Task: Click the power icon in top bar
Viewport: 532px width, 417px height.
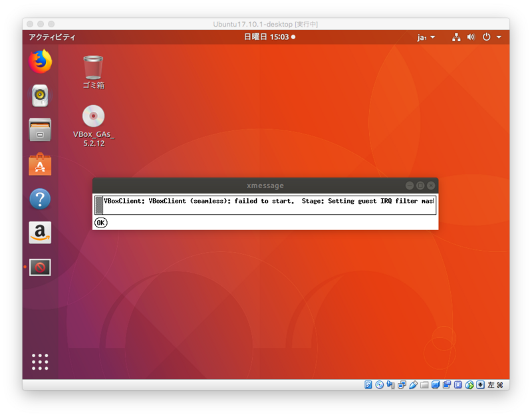Action: click(487, 37)
